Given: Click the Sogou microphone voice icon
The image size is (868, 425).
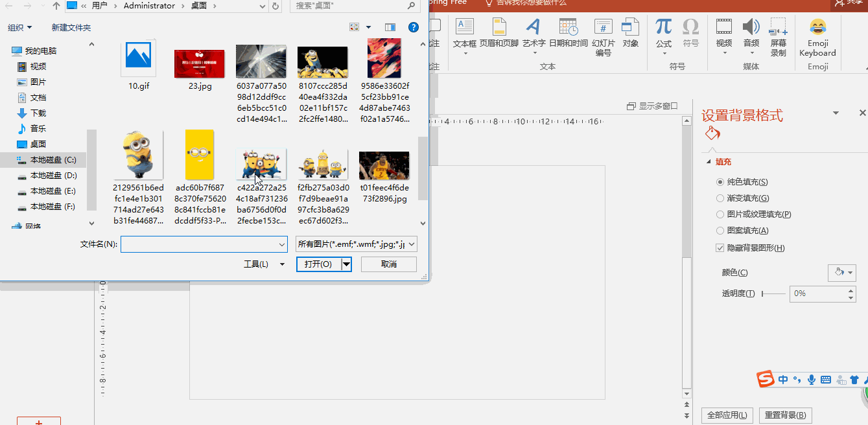Looking at the screenshot, I should tap(812, 380).
